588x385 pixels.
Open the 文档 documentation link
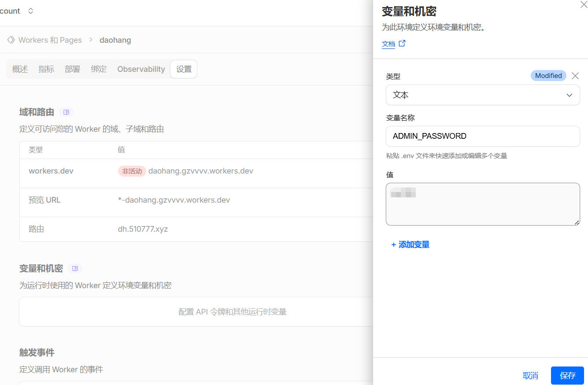pyautogui.click(x=388, y=44)
